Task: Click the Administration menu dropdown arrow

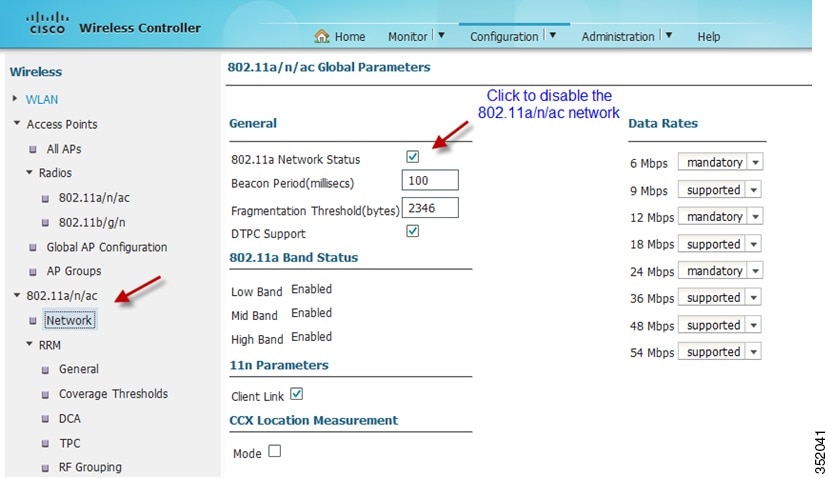Action: [669, 35]
